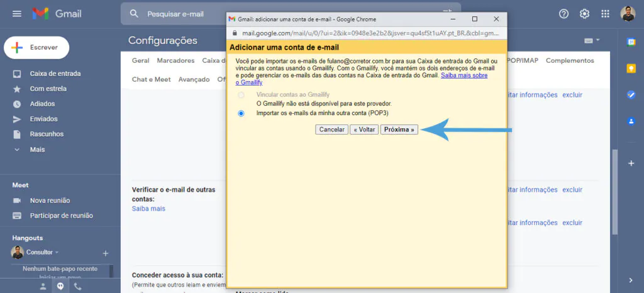Image resolution: width=644 pixels, height=293 pixels.
Task: Open the Complementos settings tab
Action: click(570, 60)
